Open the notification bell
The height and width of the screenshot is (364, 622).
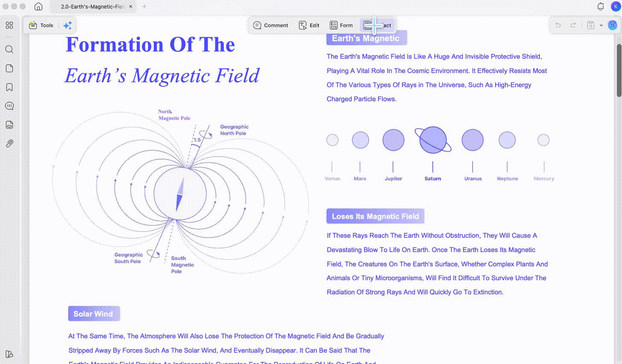[x=601, y=6]
